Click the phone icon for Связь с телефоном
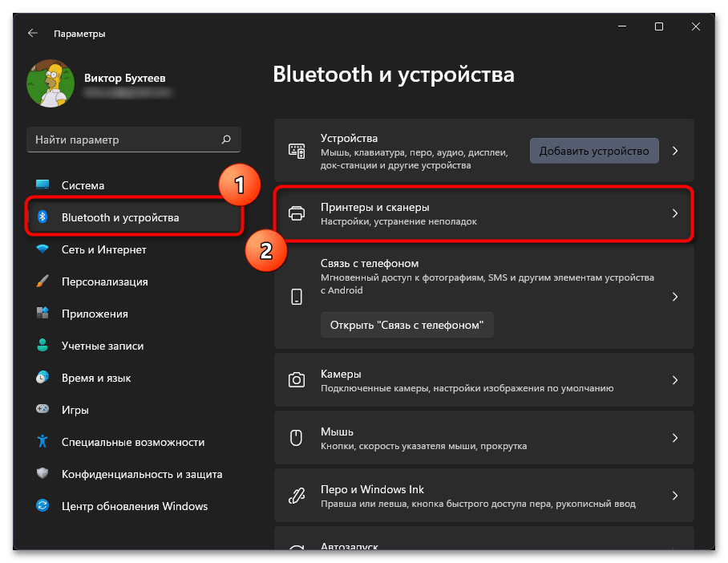Screen dimensions: 728x563 point(297,297)
